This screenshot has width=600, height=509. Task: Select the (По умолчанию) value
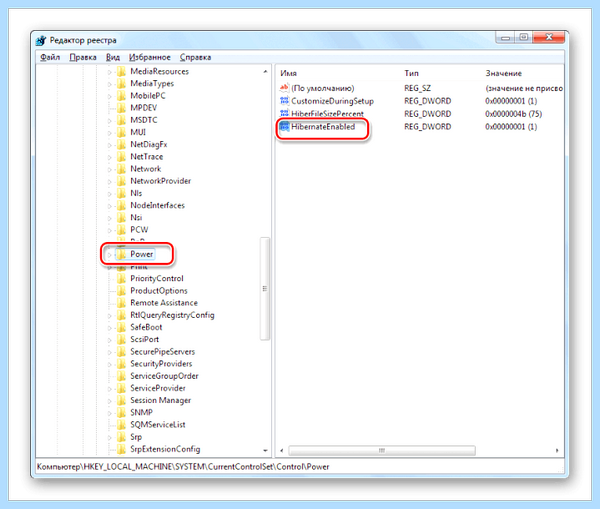pos(323,88)
